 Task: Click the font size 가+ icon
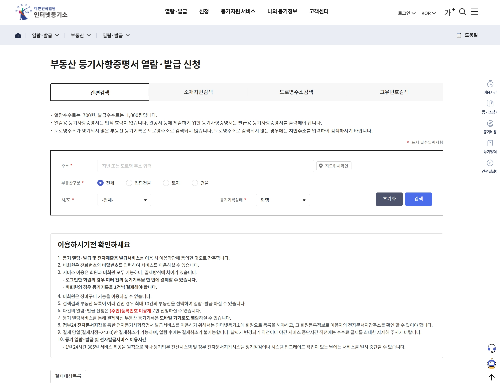click(x=449, y=12)
